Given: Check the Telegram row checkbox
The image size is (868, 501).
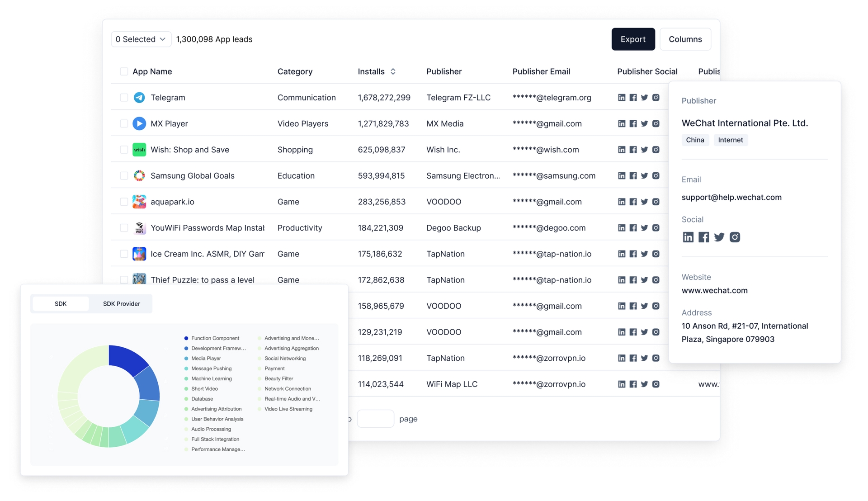Looking at the screenshot, I should (124, 97).
